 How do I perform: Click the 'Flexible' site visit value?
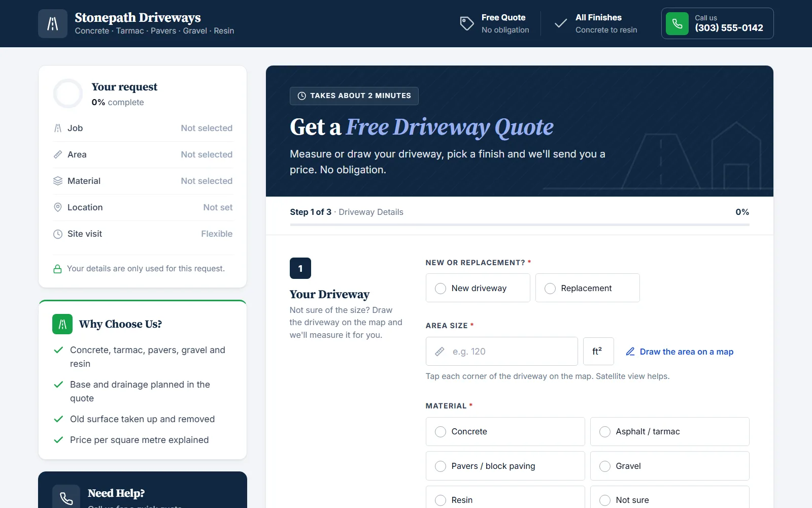point(217,234)
